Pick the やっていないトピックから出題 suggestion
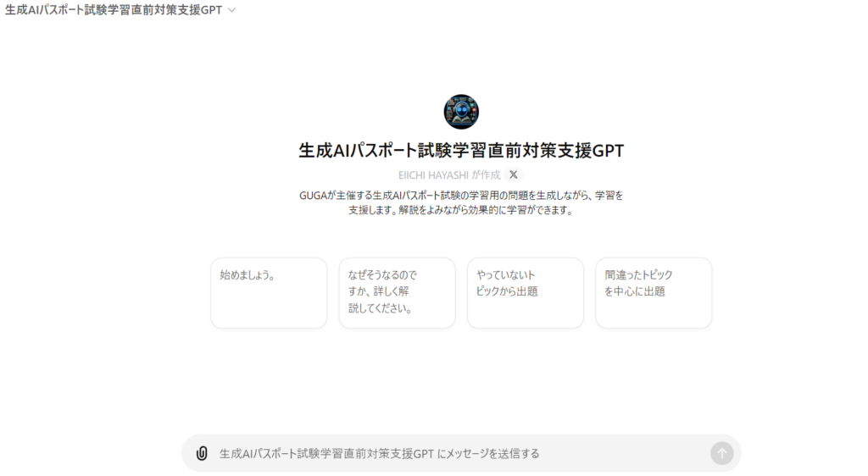The image size is (868, 476). (525, 292)
